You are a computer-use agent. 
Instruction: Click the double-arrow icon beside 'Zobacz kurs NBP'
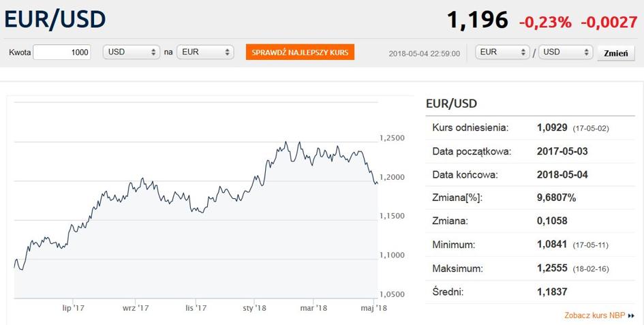(x=631, y=316)
